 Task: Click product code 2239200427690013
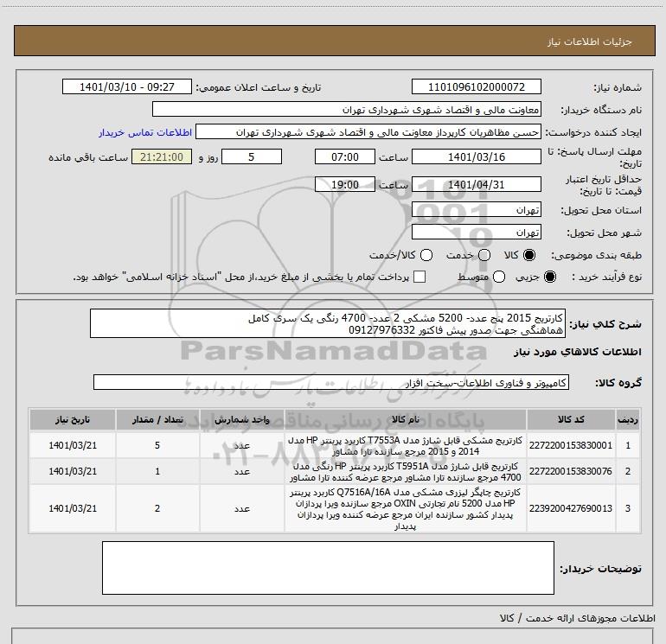[x=571, y=508]
